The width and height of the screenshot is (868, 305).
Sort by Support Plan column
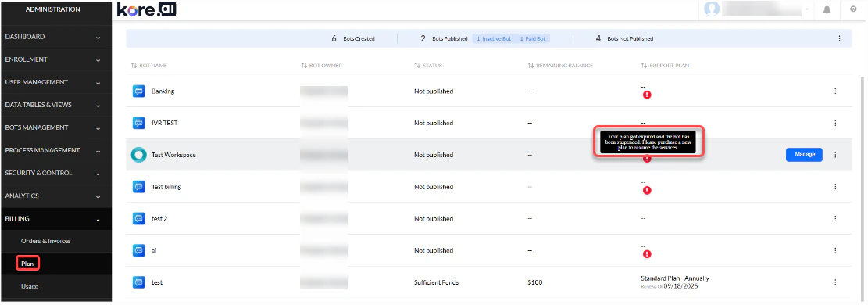[665, 66]
